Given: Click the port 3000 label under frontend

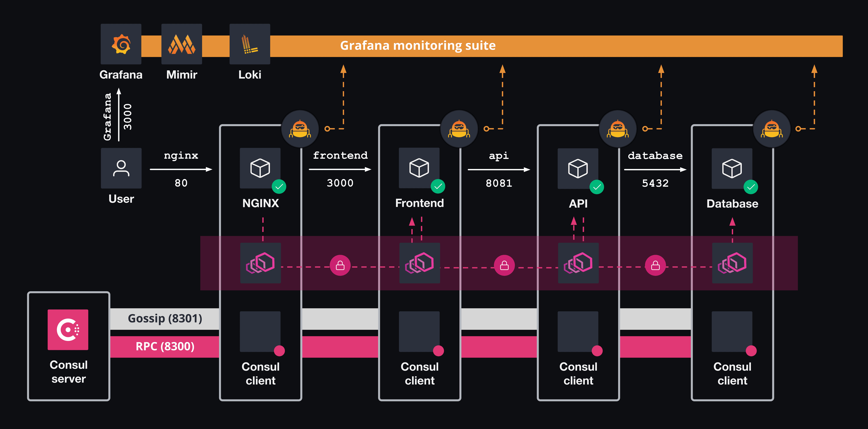Looking at the screenshot, I should tap(340, 183).
